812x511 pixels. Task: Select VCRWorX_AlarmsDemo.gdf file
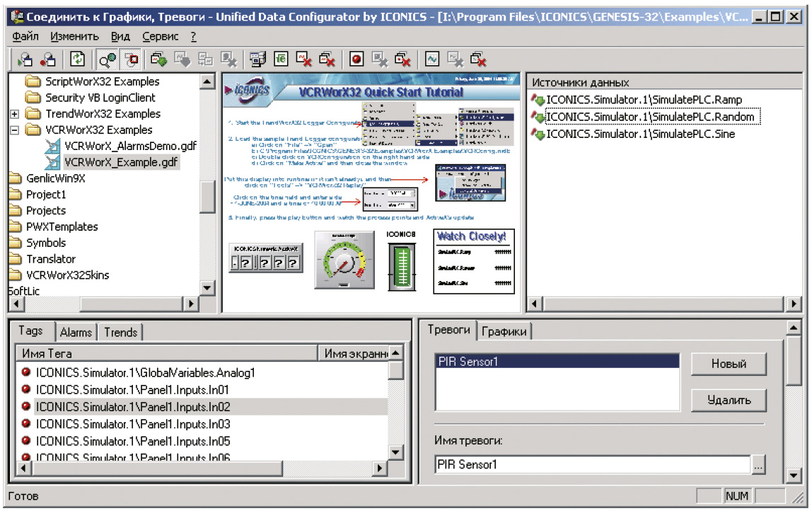click(130, 146)
